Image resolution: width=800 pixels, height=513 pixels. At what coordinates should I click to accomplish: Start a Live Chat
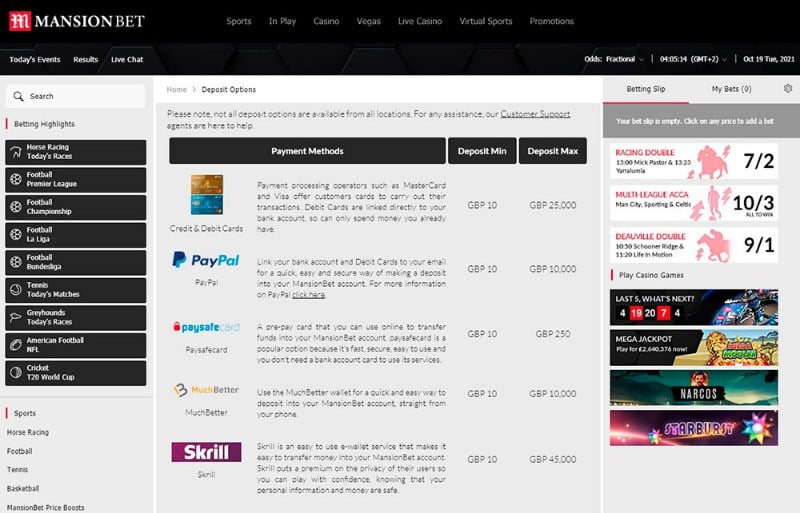(127, 59)
